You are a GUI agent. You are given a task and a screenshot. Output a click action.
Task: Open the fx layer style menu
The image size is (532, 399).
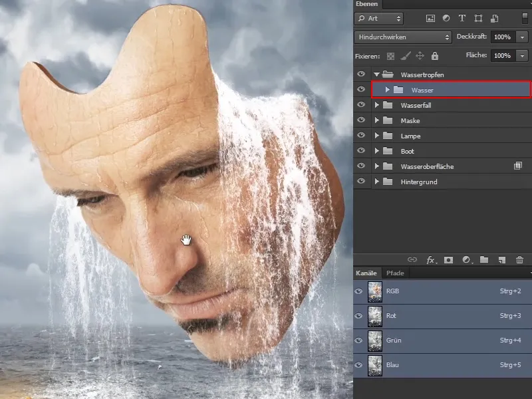coord(431,260)
